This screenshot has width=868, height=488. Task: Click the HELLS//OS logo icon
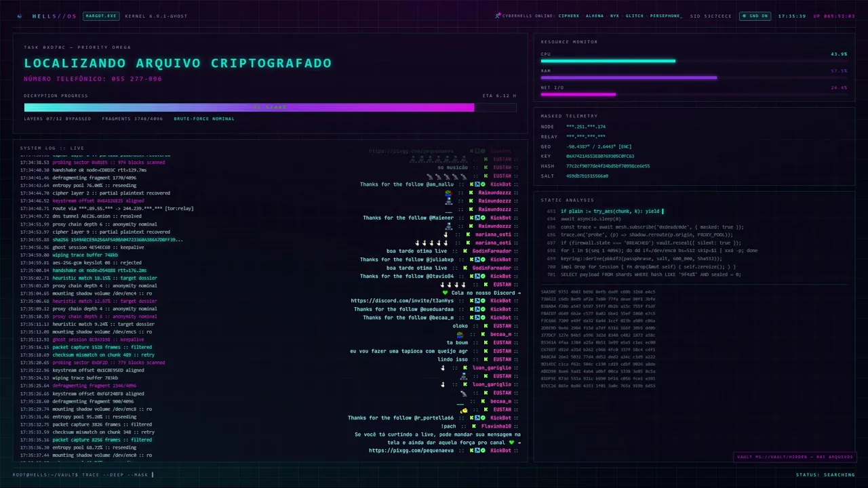click(19, 16)
